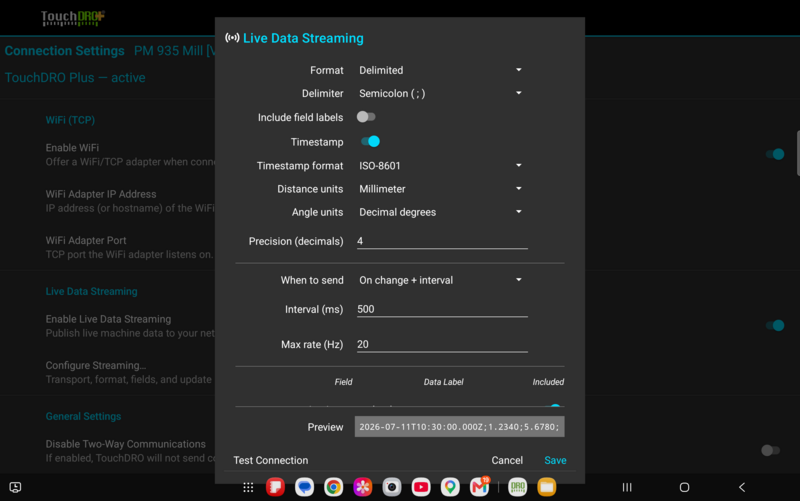Open the Messages app in taskbar

pos(305,487)
